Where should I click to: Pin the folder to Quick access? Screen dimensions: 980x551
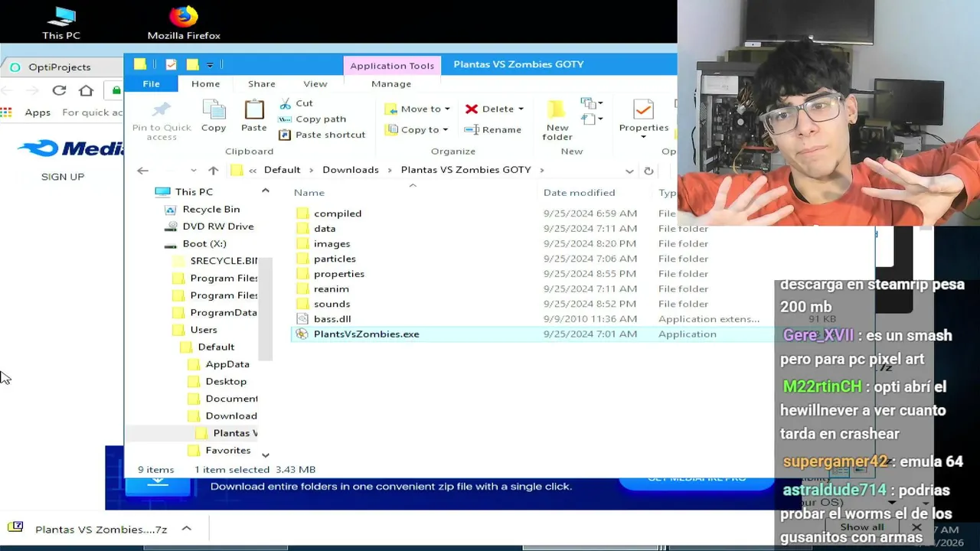pyautogui.click(x=162, y=120)
